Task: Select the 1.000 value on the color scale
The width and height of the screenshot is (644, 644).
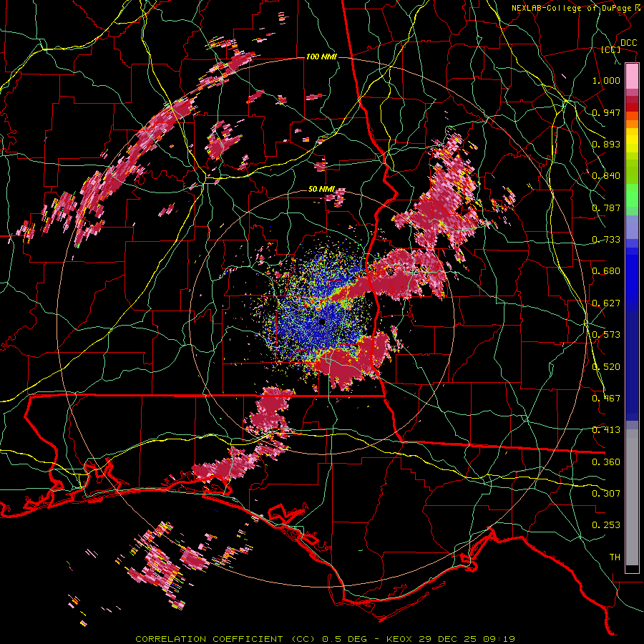Action: coord(606,80)
